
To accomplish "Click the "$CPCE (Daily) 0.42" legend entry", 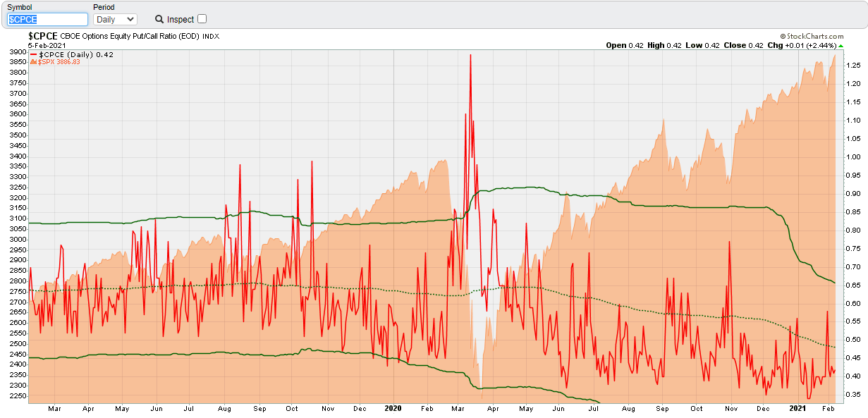I will (76, 54).
